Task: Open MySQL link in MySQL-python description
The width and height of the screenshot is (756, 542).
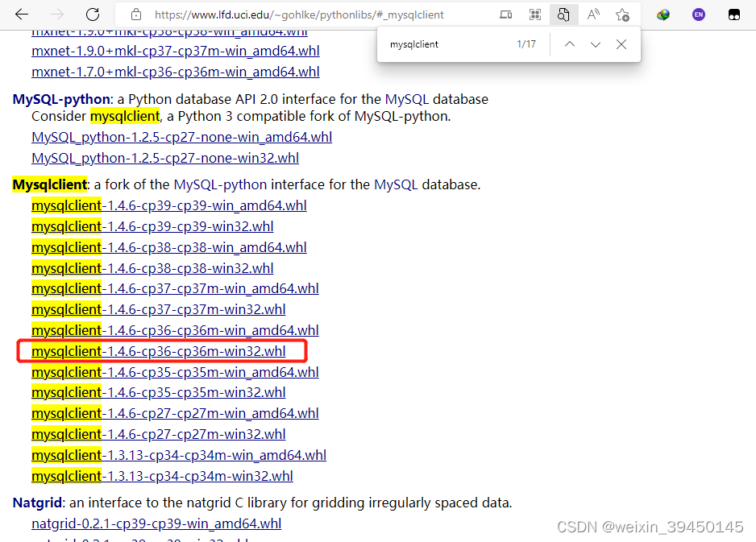Action: pos(407,99)
